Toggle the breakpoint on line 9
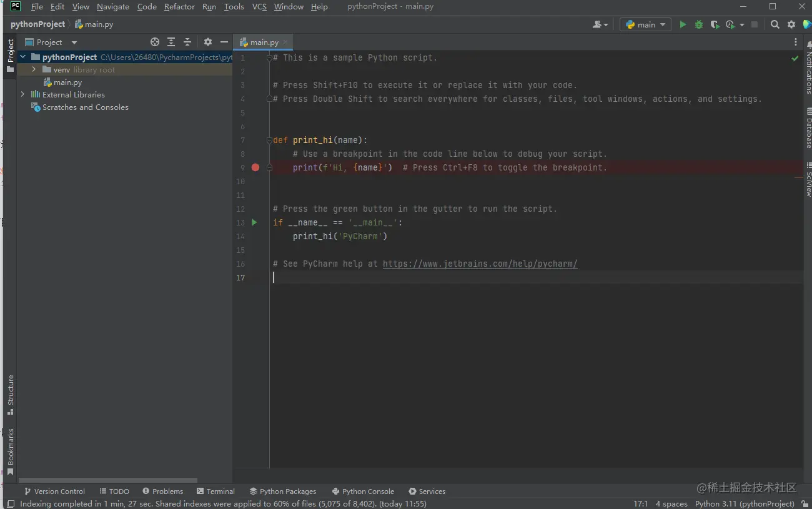This screenshot has height=509, width=812. click(255, 167)
